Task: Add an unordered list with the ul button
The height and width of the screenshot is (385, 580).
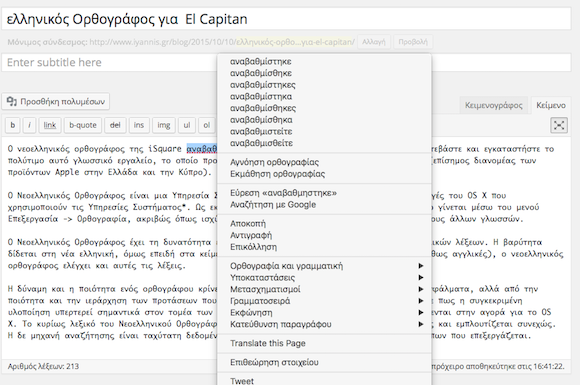Action: (187, 125)
